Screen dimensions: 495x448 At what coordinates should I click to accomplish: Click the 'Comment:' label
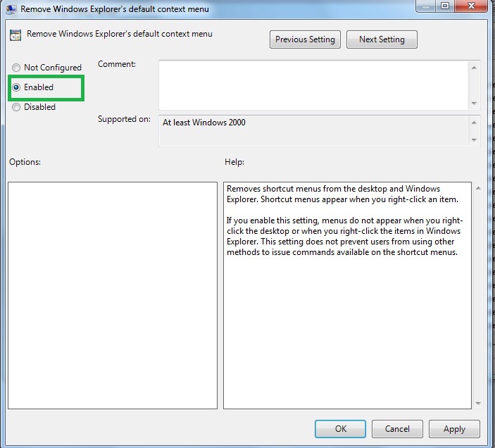click(117, 64)
